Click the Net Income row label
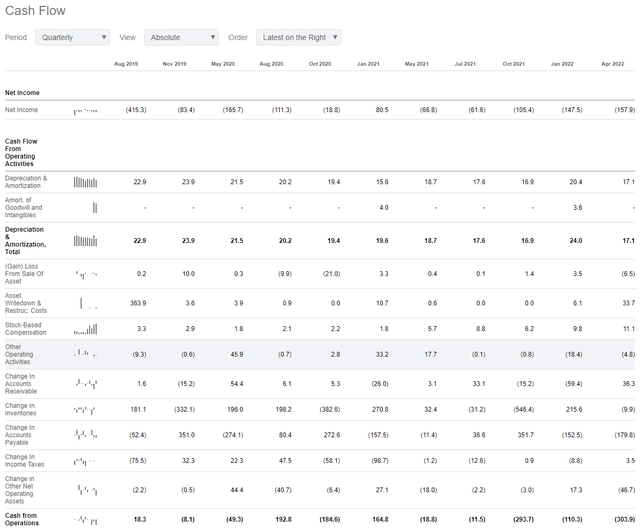Screen dimensions: 640x528 (x=24, y=109)
